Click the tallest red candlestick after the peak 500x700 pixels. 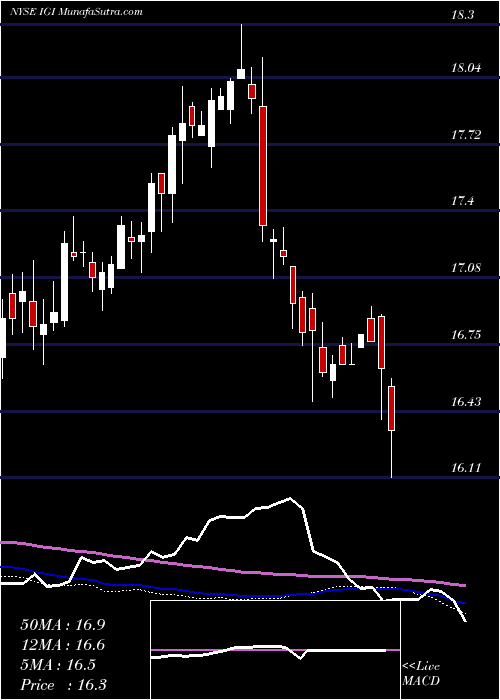pos(263,166)
